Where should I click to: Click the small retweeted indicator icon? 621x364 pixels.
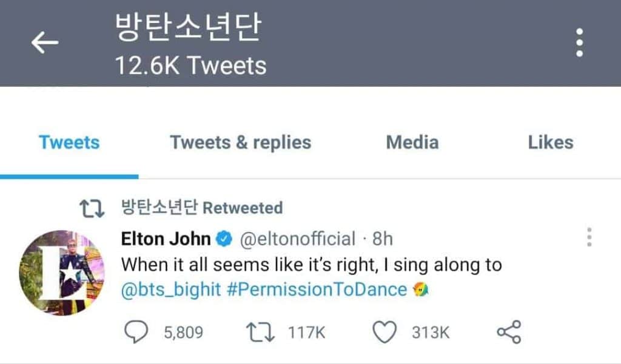pyautogui.click(x=93, y=208)
